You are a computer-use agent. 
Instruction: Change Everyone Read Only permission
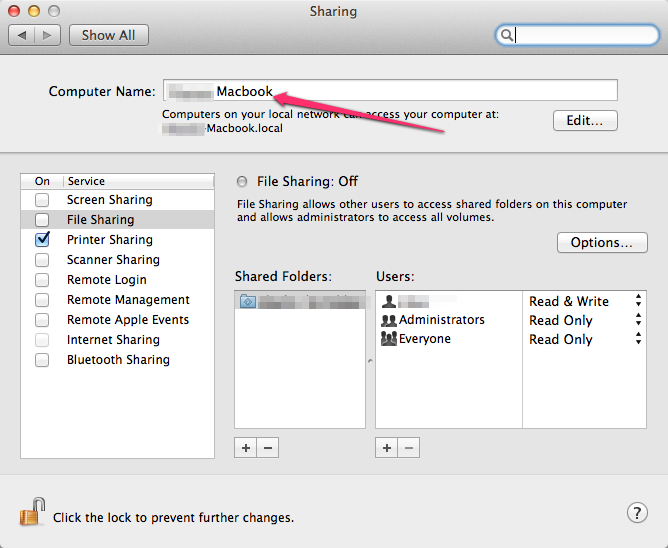pyautogui.click(x=584, y=339)
